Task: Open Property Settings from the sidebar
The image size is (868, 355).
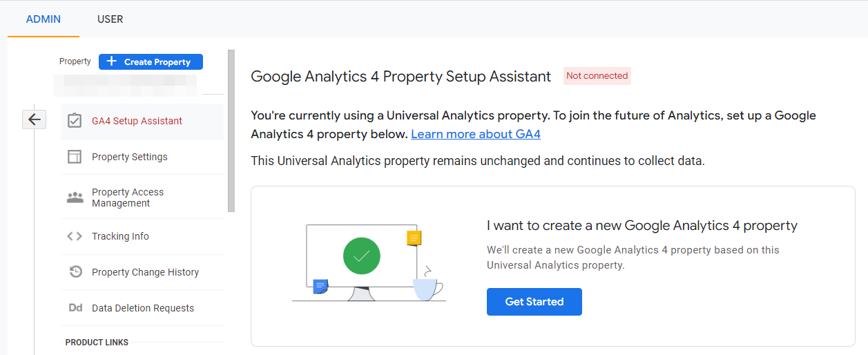Action: click(x=130, y=157)
